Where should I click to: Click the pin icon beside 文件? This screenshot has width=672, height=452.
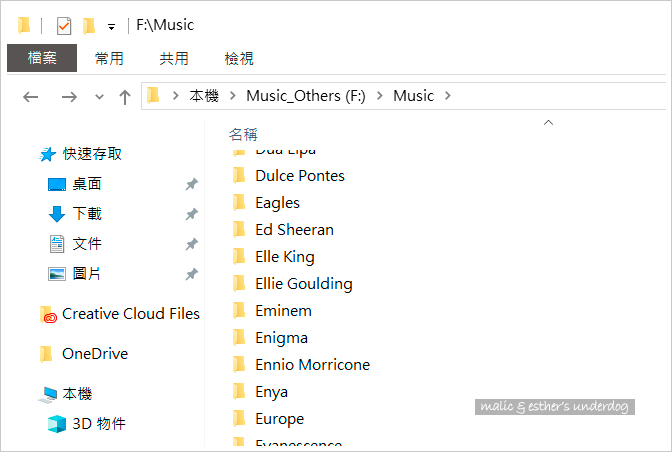point(192,244)
